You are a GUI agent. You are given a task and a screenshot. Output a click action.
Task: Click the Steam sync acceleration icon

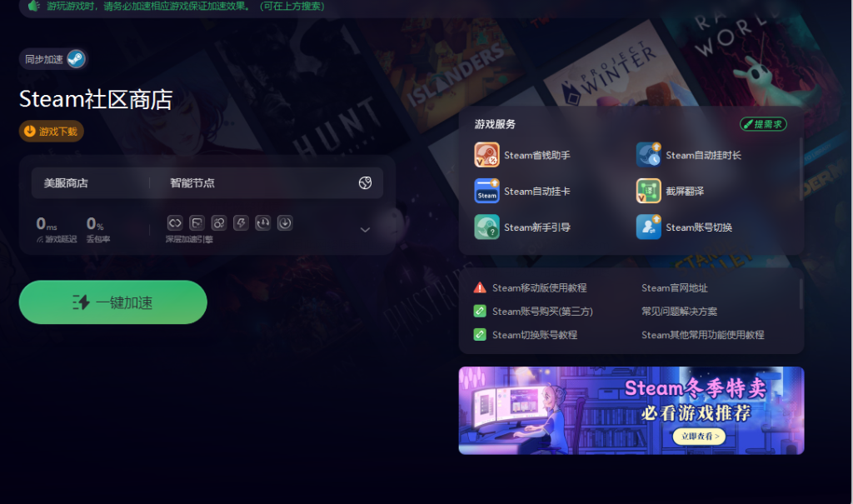[x=76, y=59]
